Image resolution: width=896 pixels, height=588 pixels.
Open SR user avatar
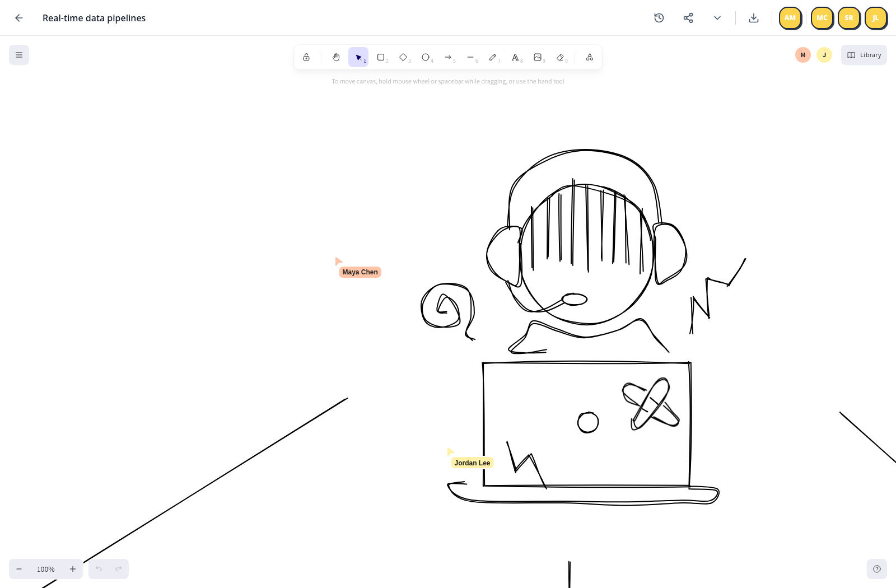[x=849, y=18]
